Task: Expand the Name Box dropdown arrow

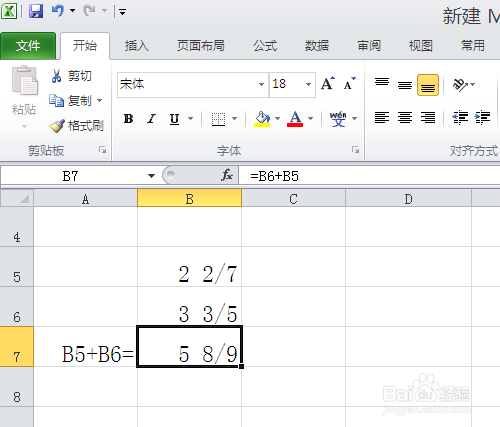Action: [151, 176]
